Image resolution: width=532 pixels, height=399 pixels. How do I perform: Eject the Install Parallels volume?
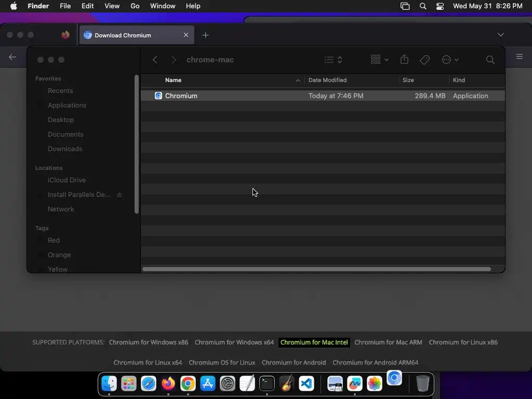(119, 194)
